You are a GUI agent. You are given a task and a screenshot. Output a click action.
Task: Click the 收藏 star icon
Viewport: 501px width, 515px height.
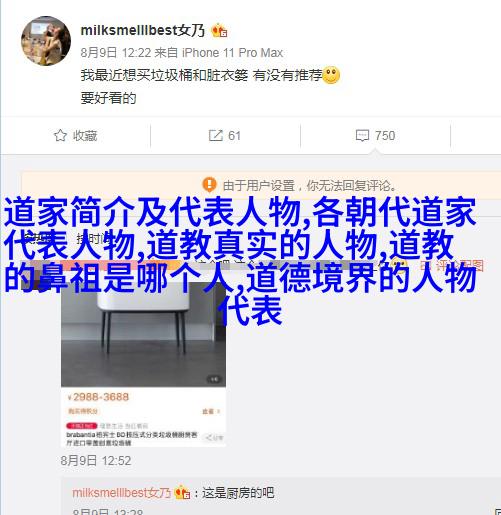click(60, 135)
